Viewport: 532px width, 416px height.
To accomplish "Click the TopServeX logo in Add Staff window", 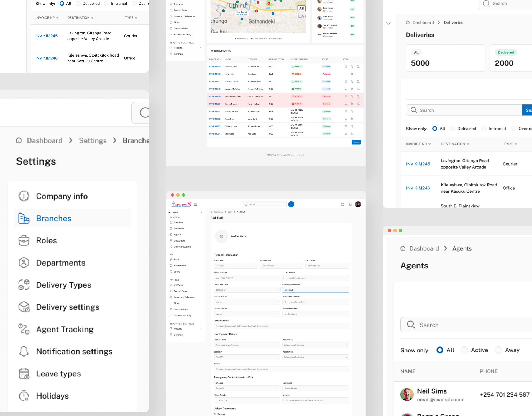I will pos(181,204).
